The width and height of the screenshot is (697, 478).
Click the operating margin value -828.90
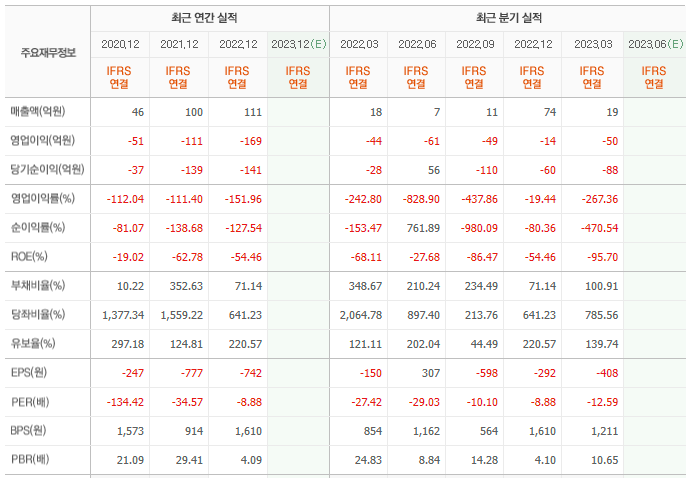click(421, 199)
